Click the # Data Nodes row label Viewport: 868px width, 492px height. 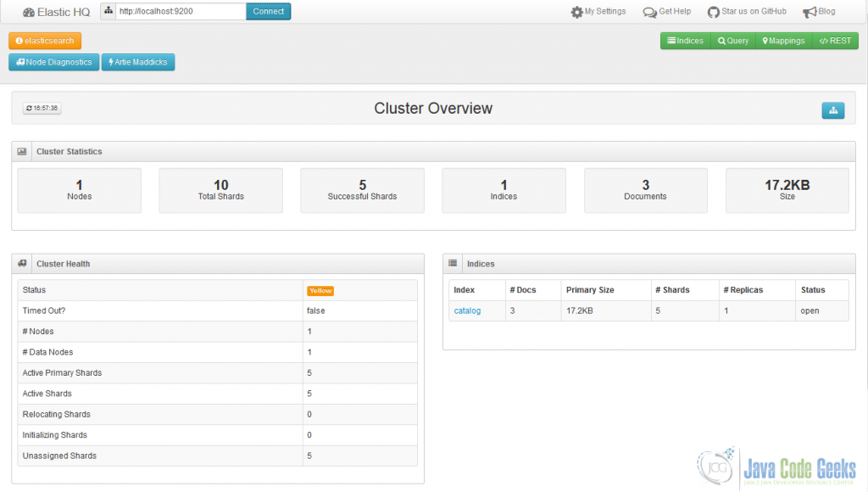(47, 352)
